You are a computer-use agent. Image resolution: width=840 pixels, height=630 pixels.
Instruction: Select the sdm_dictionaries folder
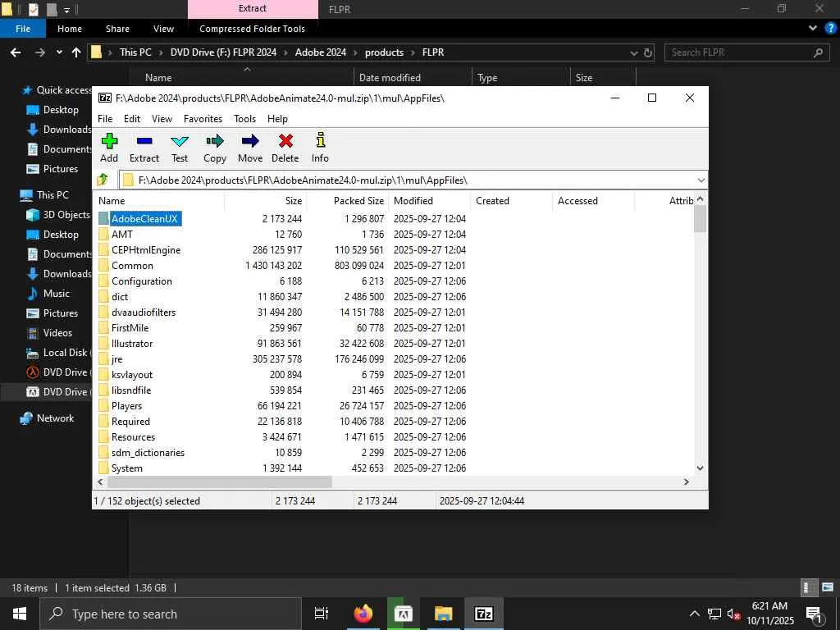point(148,453)
